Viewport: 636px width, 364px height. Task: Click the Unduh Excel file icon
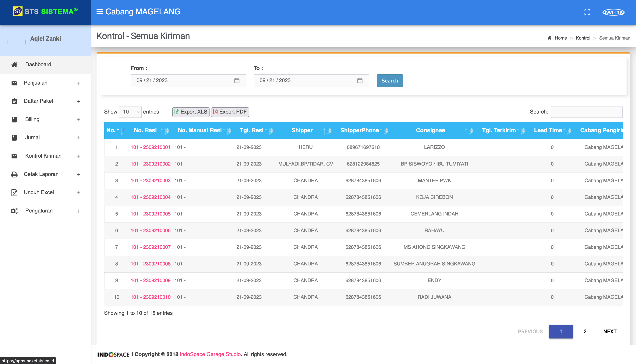14,193
